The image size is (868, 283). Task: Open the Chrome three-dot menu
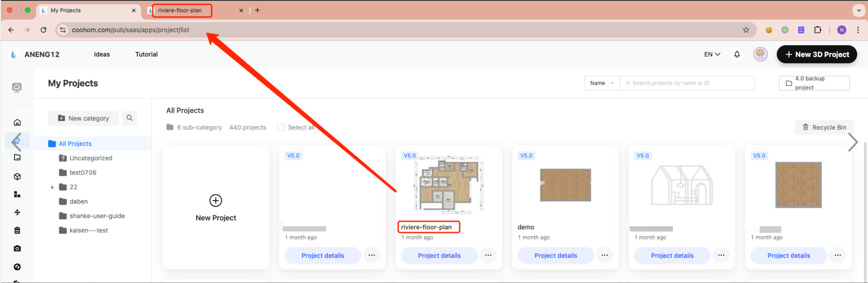click(x=858, y=30)
